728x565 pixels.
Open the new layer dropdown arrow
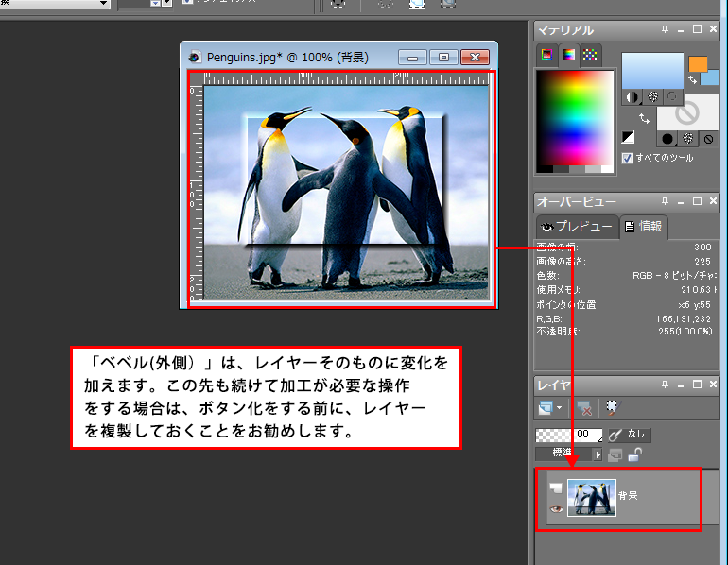(559, 408)
